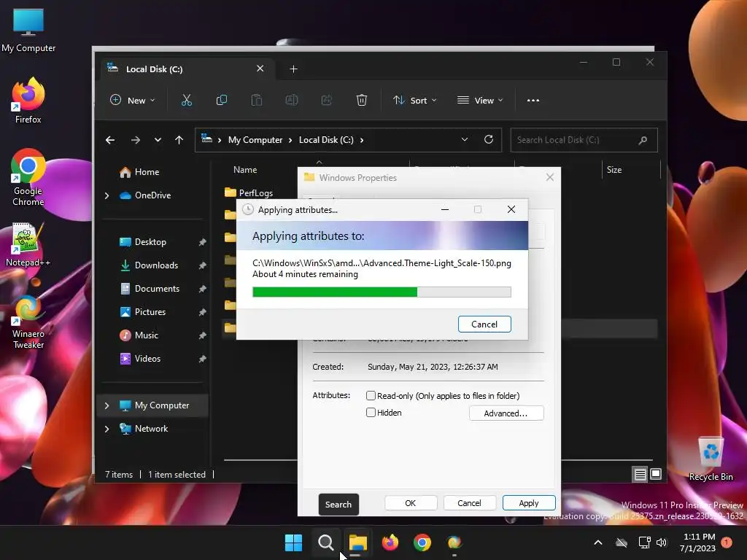The width and height of the screenshot is (747, 560).
Task: Click Apply in Windows Properties
Action: [x=529, y=503]
